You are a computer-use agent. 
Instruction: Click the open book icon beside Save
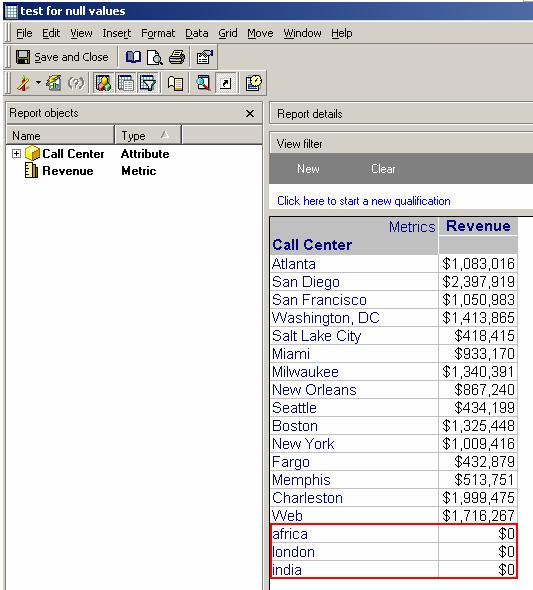(133, 57)
